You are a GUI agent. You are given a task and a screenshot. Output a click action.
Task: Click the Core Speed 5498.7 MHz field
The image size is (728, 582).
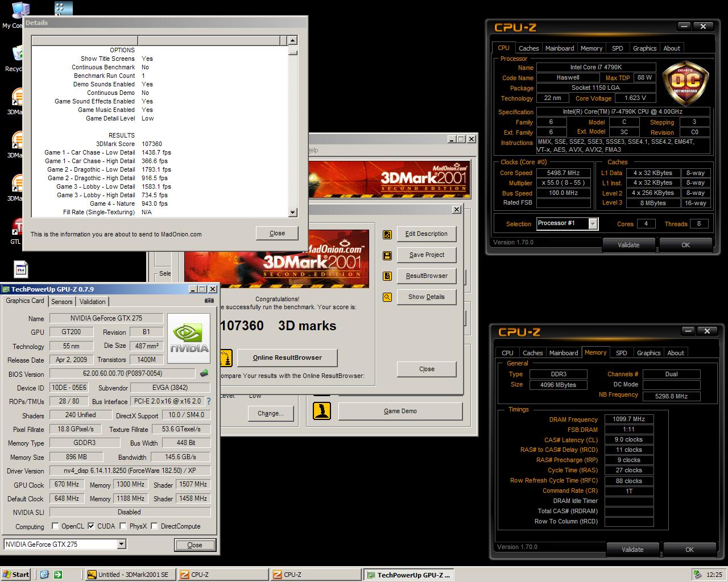(x=562, y=173)
